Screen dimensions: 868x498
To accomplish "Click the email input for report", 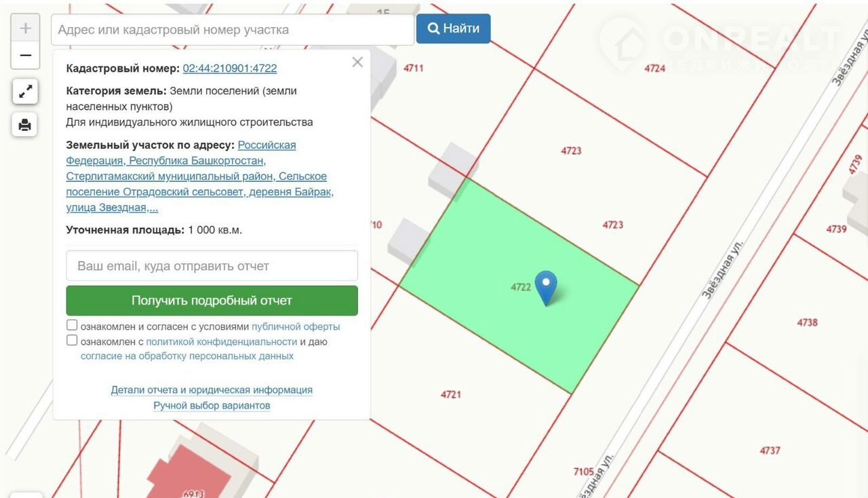I will pos(212,266).
